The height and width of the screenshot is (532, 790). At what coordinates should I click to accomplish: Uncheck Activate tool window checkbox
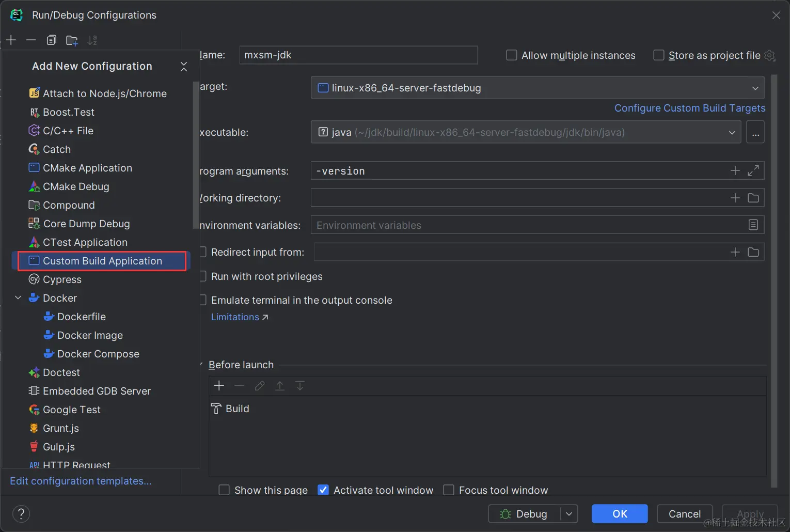(x=323, y=490)
